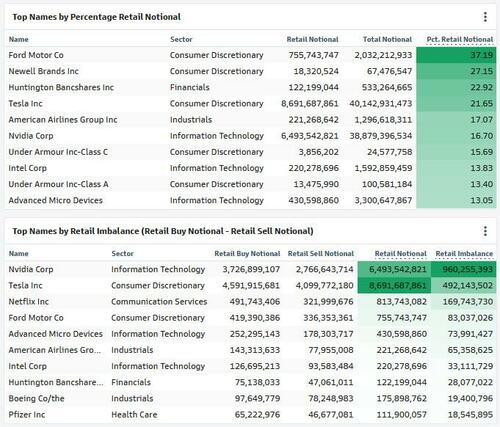Image resolution: width=500 pixels, height=427 pixels.
Task: Click Industrials sector in American Airlines top row
Action: click(191, 120)
